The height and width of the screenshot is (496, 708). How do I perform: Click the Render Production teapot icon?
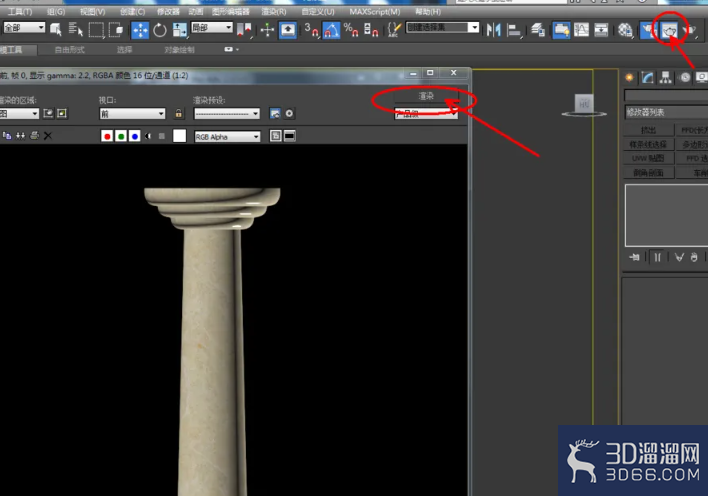tap(689, 30)
